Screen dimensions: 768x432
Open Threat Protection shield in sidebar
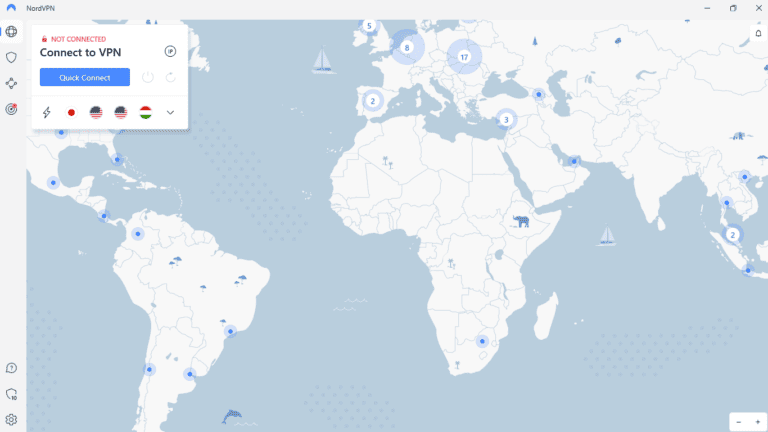pyautogui.click(x=11, y=58)
